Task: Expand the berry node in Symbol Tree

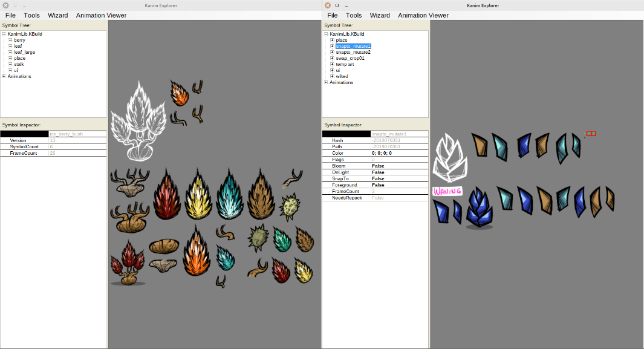Action: pos(10,40)
